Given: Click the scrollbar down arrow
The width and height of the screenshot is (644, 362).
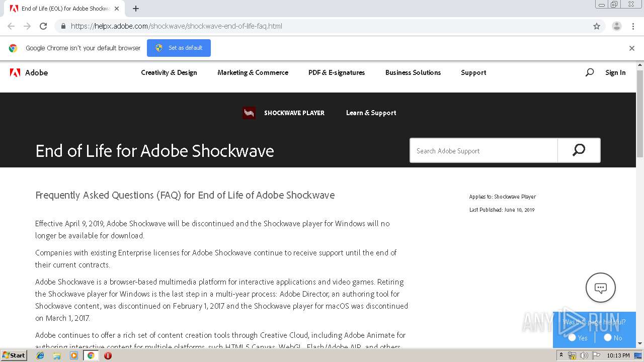Looking at the screenshot, I should click(x=640, y=343).
